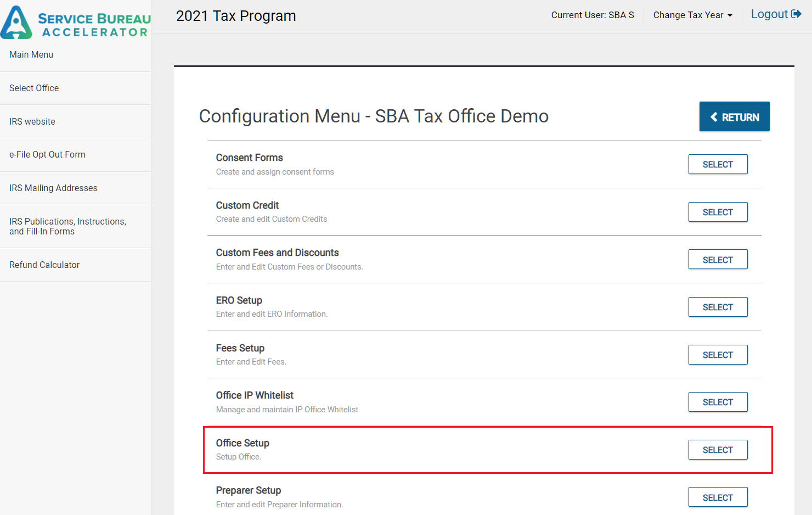The image size is (812, 515).
Task: Open the IRS website link
Action: click(32, 122)
